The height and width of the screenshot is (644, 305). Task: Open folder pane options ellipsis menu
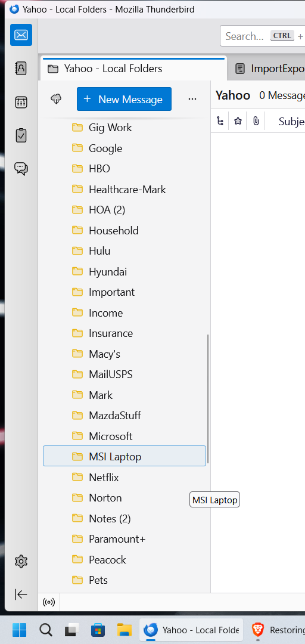pyautogui.click(x=192, y=99)
